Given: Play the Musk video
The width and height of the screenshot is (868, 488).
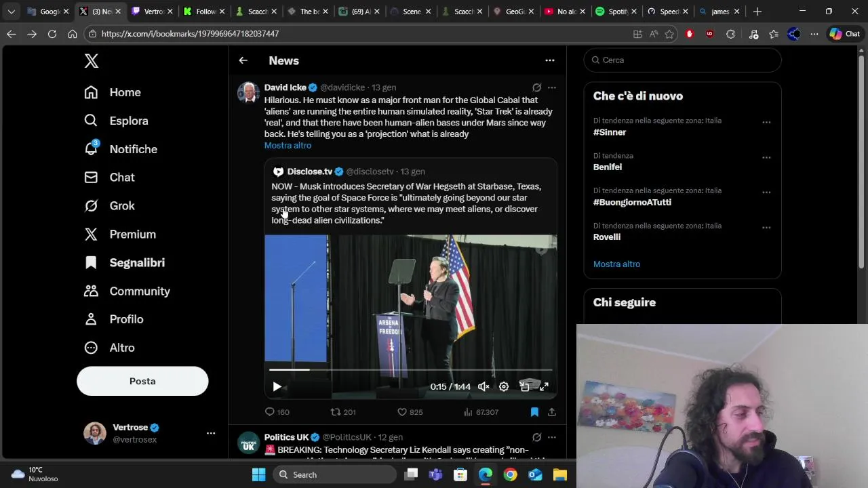Looking at the screenshot, I should [x=277, y=386].
